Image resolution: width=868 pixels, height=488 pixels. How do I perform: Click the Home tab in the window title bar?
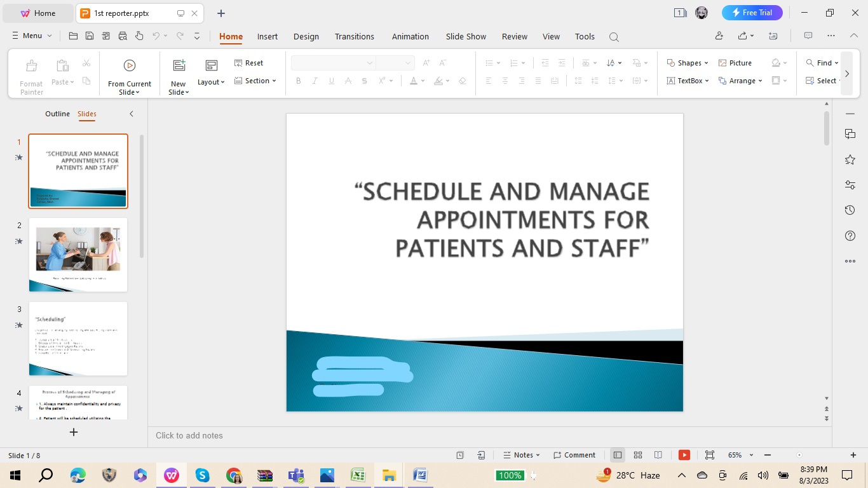click(x=38, y=13)
